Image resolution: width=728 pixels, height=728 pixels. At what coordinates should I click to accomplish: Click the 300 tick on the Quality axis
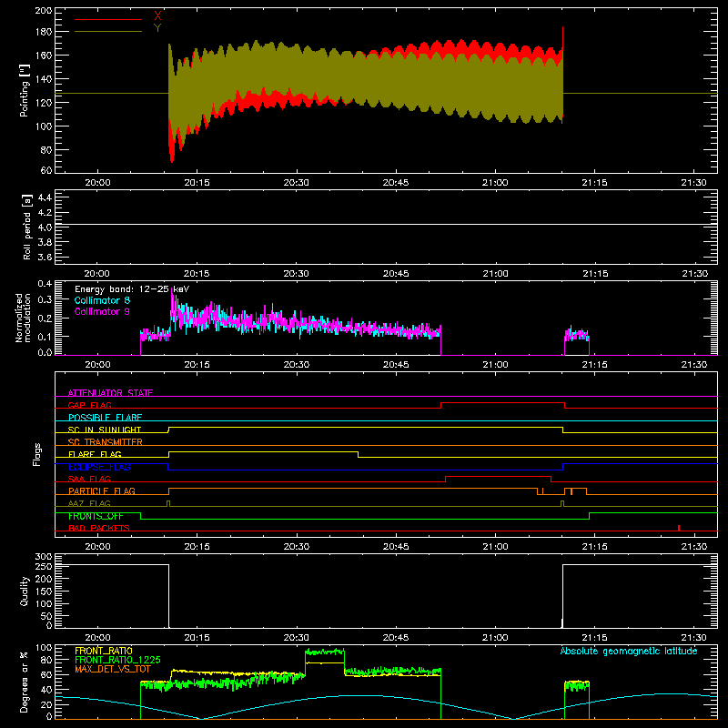pos(44,557)
